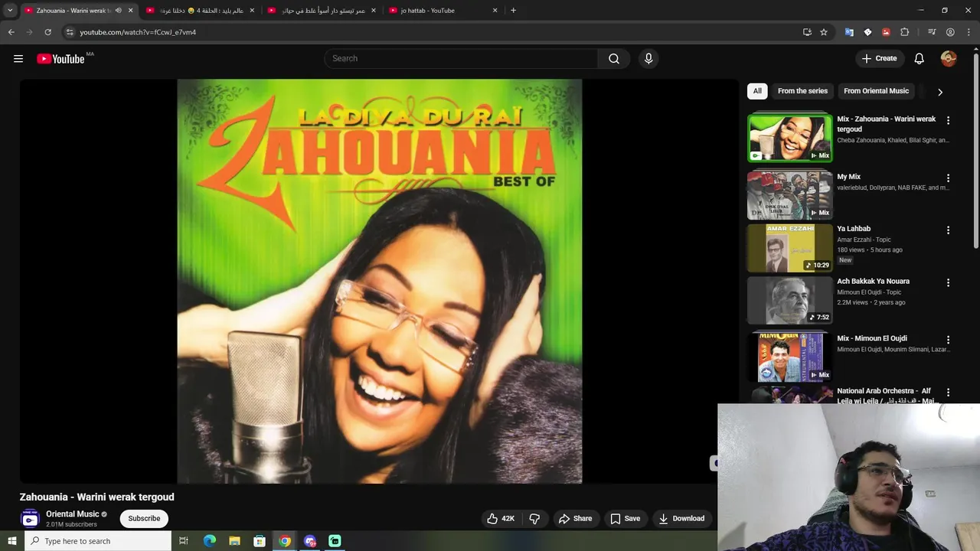
Task: View site information icon in address bar
Action: pos(69,32)
